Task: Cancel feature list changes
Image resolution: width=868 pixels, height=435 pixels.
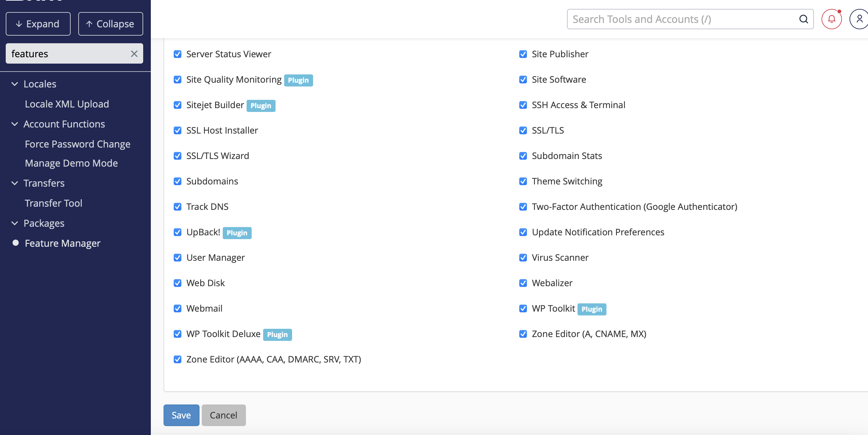Action: click(223, 415)
